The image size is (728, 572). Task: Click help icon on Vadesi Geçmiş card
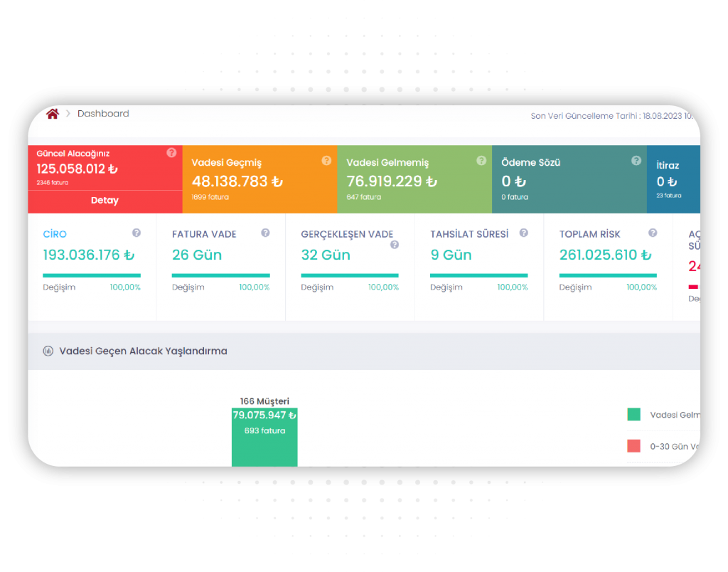point(326,161)
